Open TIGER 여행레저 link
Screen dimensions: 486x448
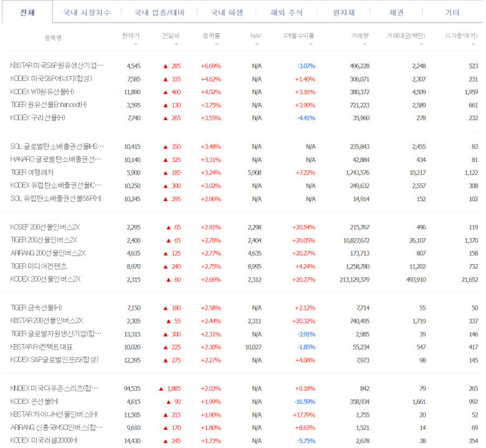pos(32,172)
